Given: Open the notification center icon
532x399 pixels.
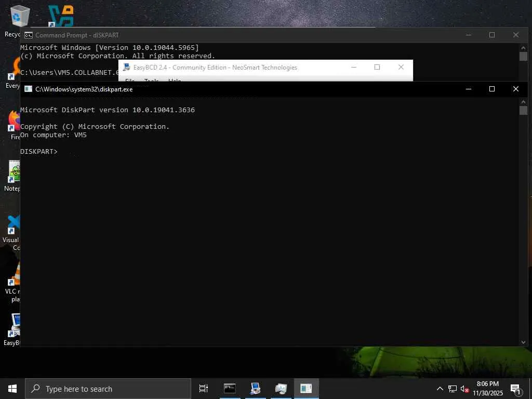Looking at the screenshot, I should [x=516, y=390].
